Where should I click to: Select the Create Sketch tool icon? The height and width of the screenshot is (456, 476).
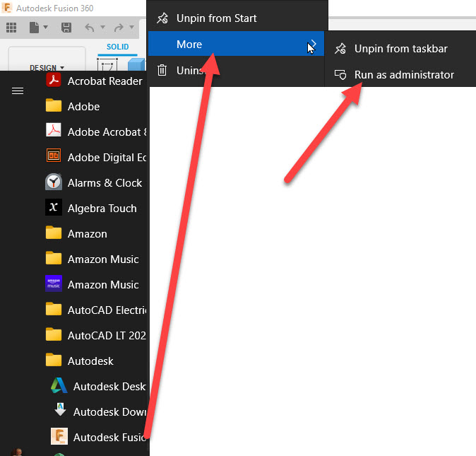click(x=107, y=64)
